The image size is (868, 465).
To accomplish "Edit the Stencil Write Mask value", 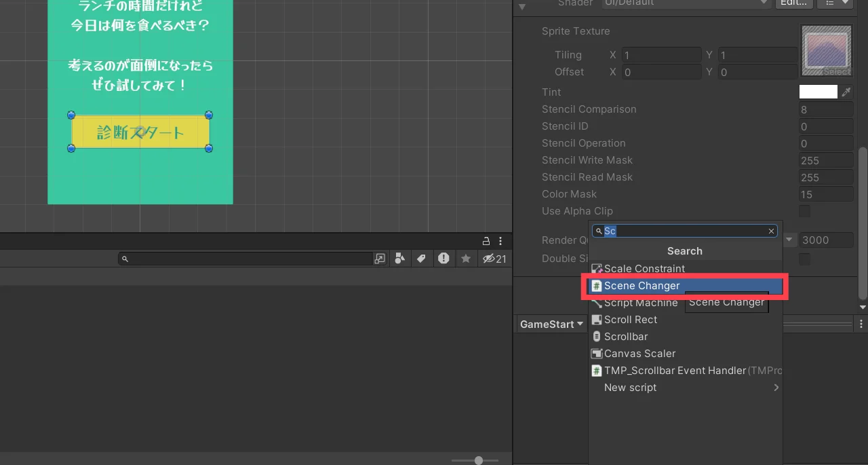I will pos(826,160).
